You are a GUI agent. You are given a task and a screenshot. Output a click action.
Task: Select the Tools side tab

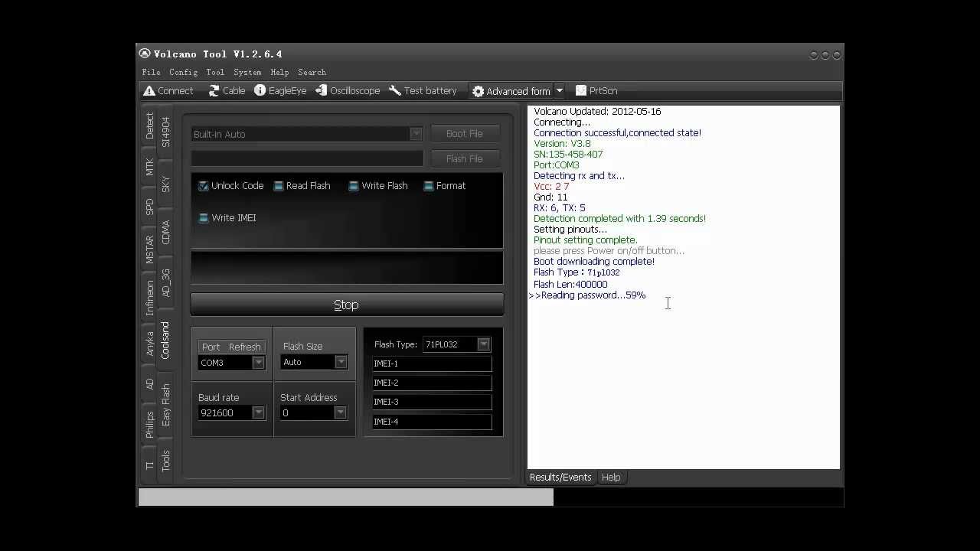(x=166, y=461)
